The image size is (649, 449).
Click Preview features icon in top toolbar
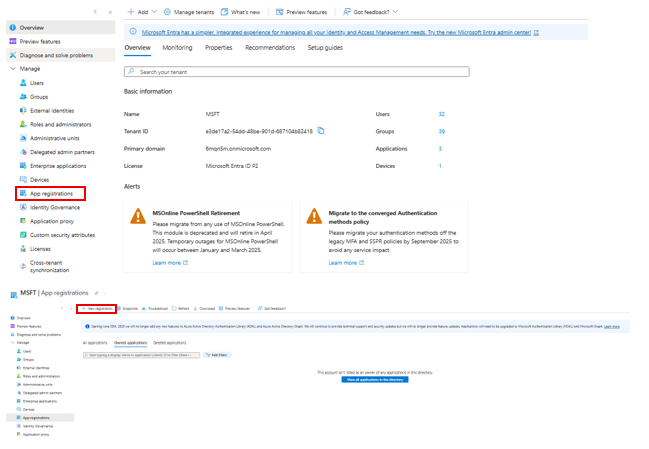[x=280, y=12]
